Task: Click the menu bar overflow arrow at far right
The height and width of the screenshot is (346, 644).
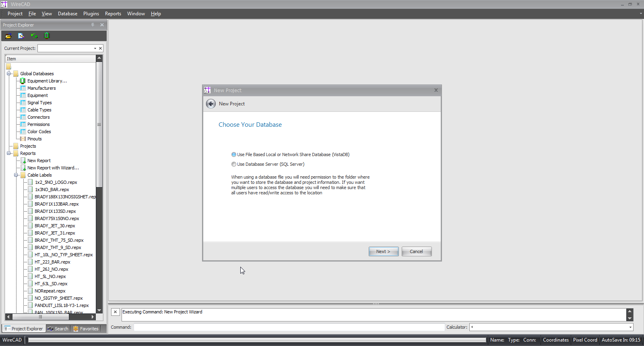Action: point(641,14)
